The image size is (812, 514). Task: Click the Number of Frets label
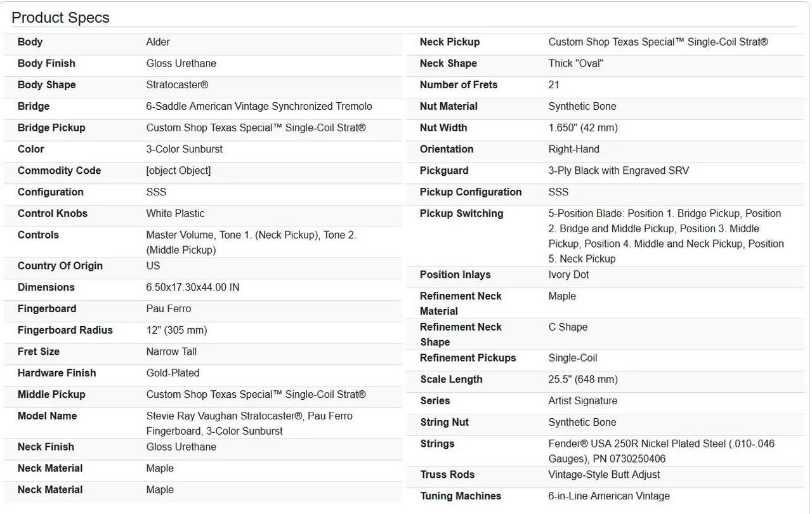(459, 85)
